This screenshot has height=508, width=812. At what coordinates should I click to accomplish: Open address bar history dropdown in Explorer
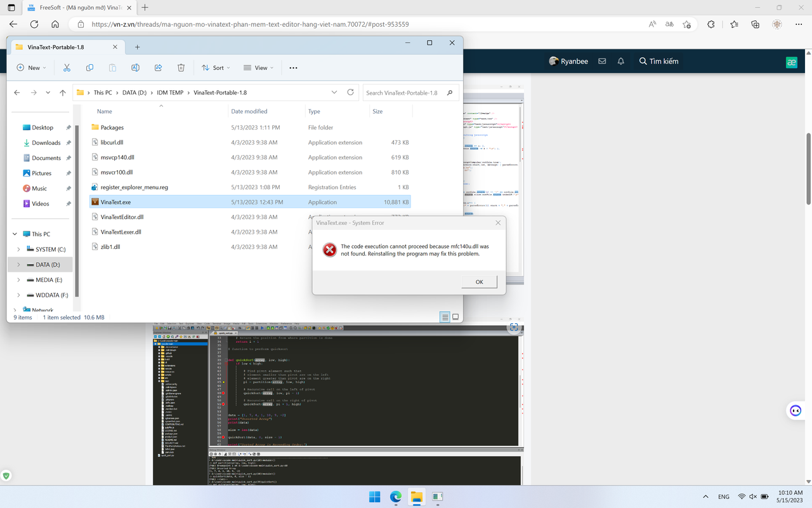pyautogui.click(x=334, y=92)
